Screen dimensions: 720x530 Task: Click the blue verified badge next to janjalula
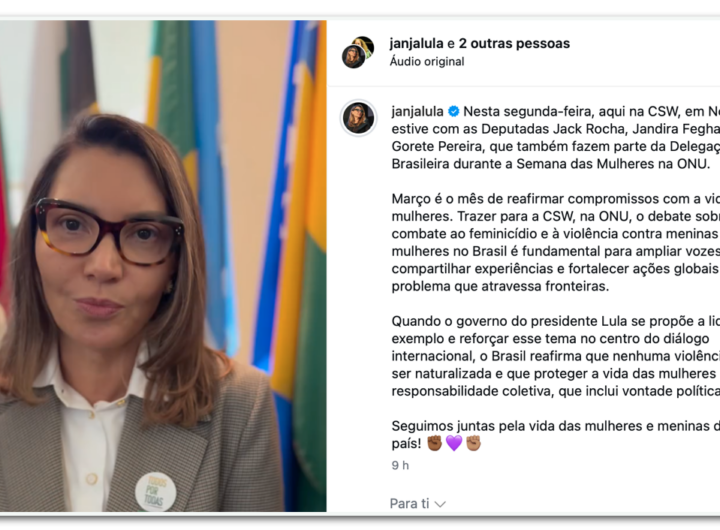453,112
